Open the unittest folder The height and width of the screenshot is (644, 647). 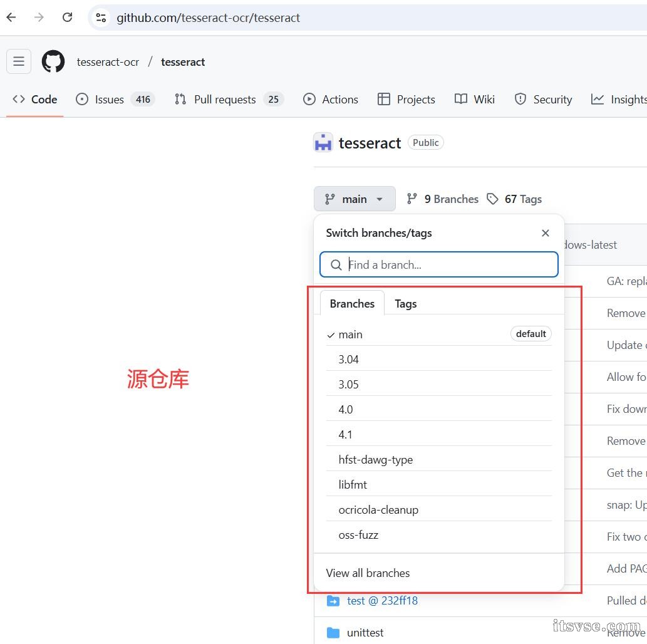pos(365,633)
